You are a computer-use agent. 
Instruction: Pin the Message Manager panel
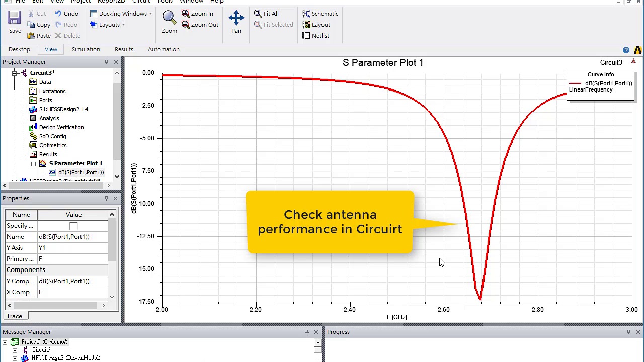click(x=307, y=332)
